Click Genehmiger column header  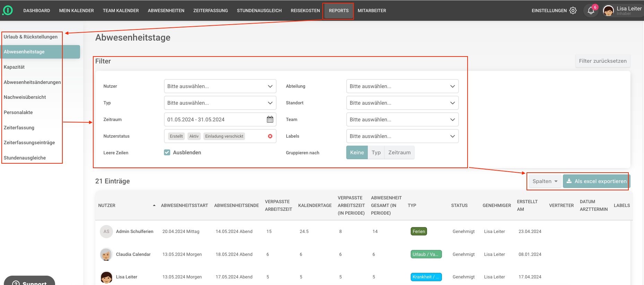pyautogui.click(x=497, y=206)
